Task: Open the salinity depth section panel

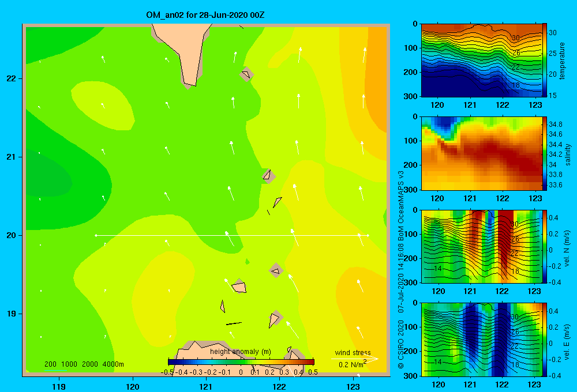Action: pos(482,153)
